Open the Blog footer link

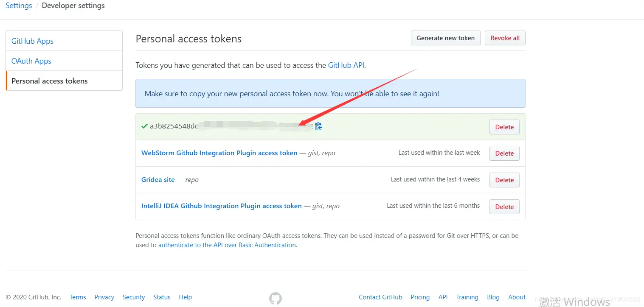(493, 297)
